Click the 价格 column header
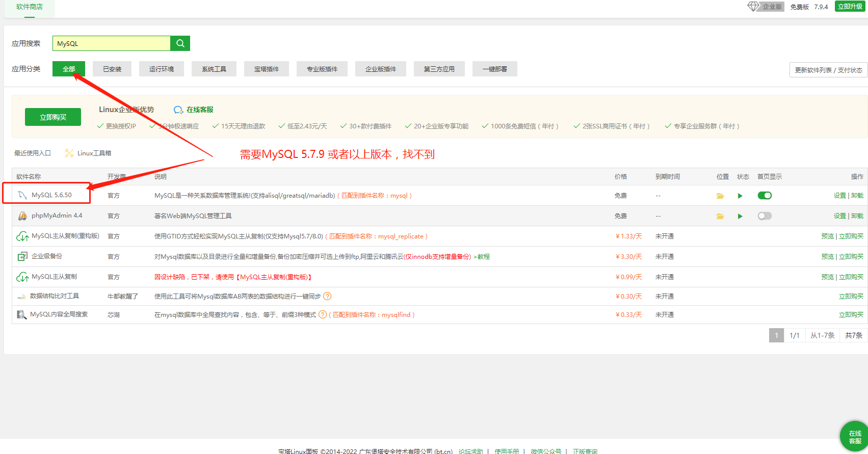The height and width of the screenshot is (454, 868). pos(621,177)
